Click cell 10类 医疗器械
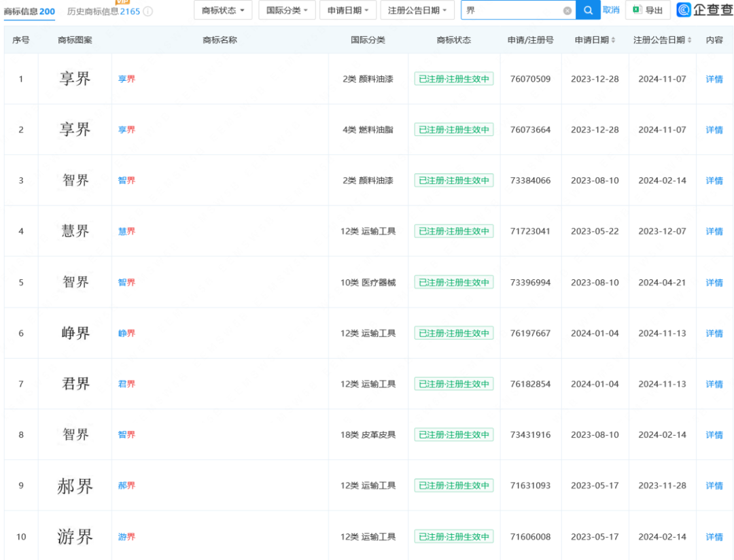Image resolution: width=734 pixels, height=560 pixels. 368,282
